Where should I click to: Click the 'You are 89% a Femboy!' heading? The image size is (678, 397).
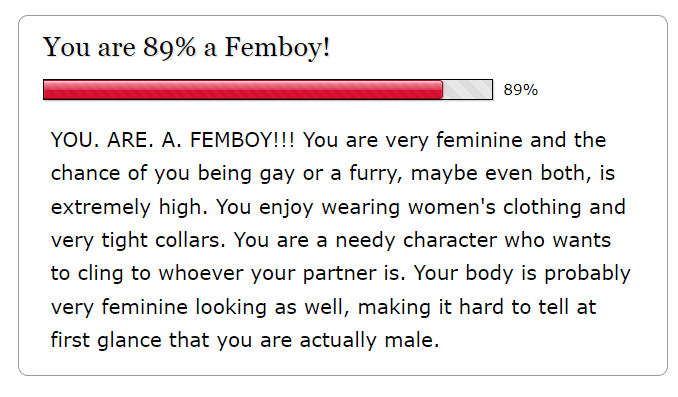pyautogui.click(x=186, y=47)
